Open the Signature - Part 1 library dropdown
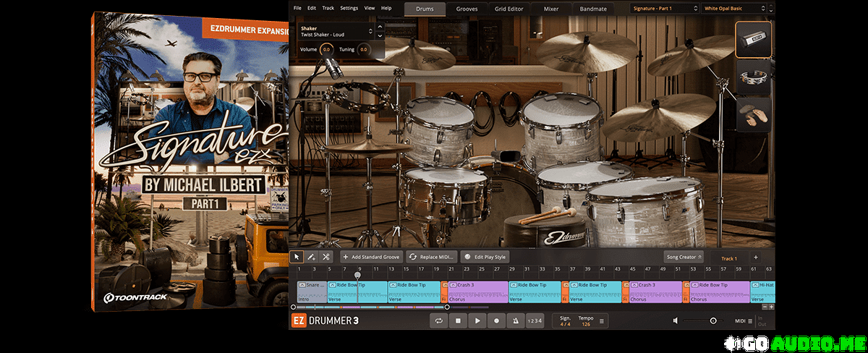 click(x=663, y=8)
